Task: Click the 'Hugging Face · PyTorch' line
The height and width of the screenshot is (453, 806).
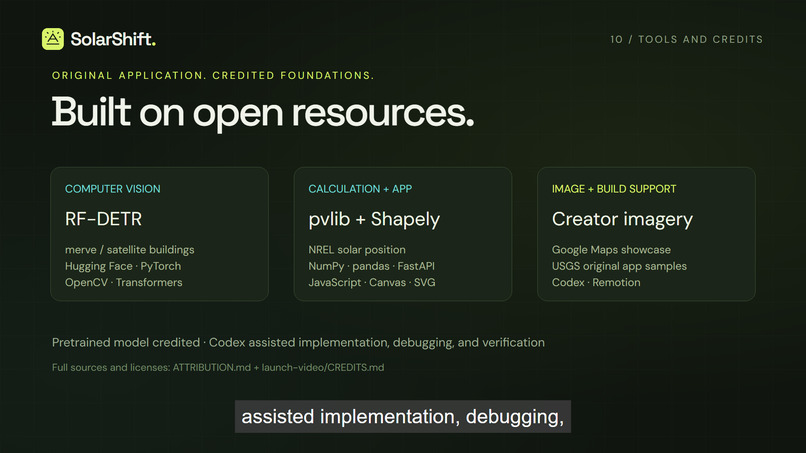Action: click(123, 266)
